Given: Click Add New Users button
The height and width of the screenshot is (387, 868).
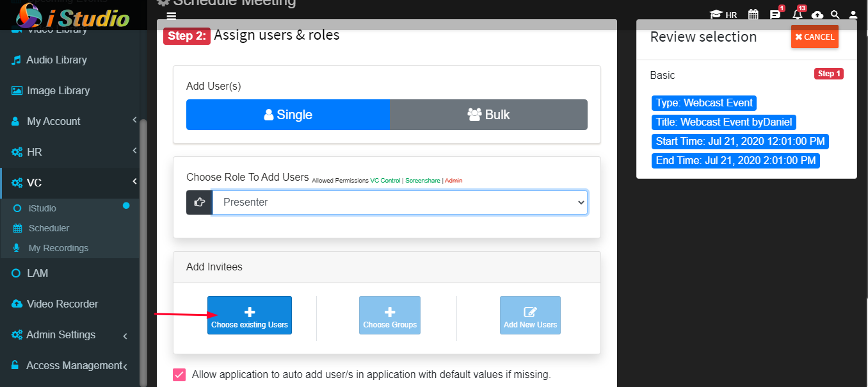Looking at the screenshot, I should [530, 315].
